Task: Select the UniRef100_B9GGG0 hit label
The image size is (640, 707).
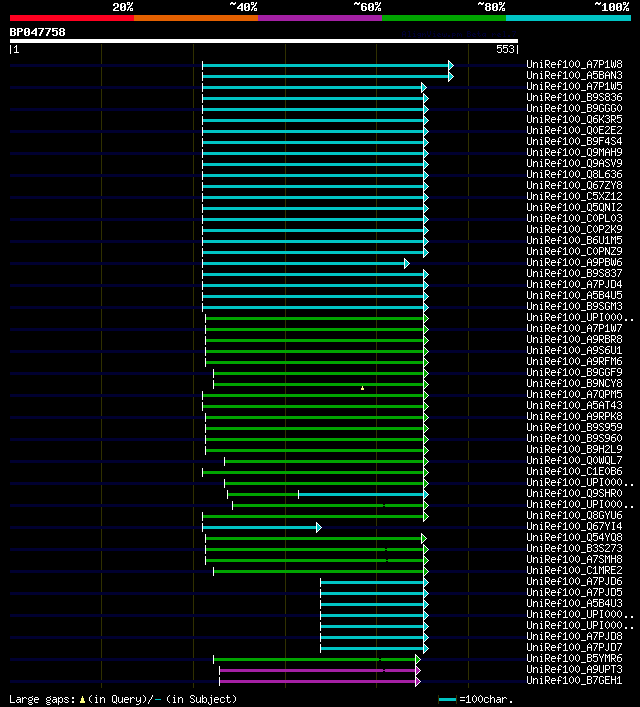Action: (574, 109)
